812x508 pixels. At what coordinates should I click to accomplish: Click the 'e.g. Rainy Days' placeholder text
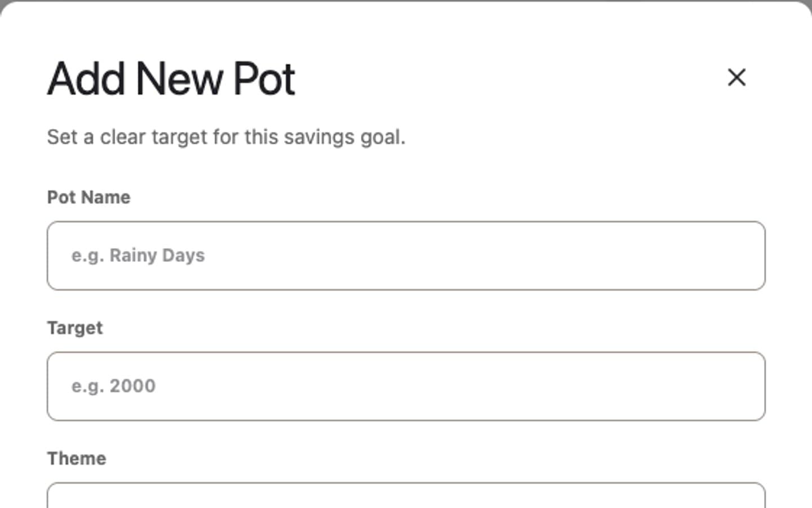coord(138,256)
